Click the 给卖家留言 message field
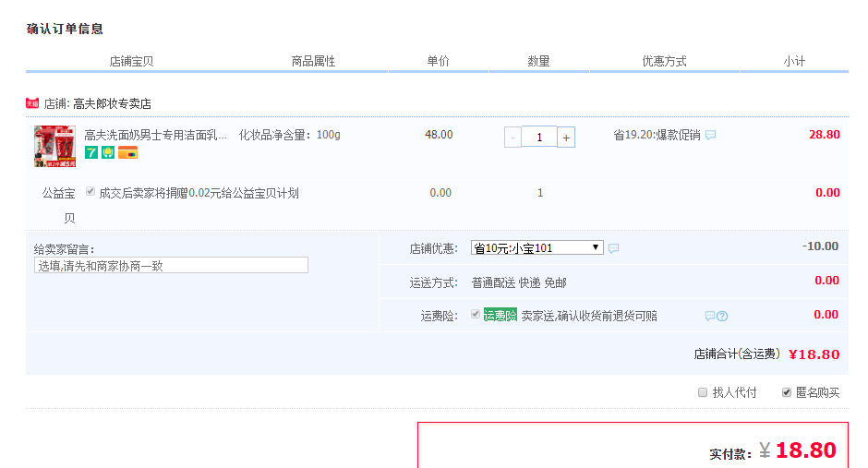Image resolution: width=868 pixels, height=468 pixels. coord(171,266)
